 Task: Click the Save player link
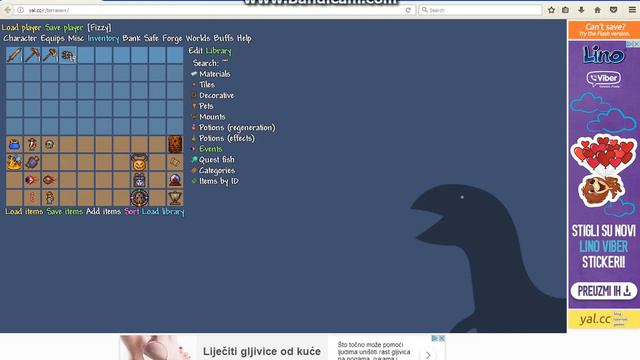[x=64, y=28]
